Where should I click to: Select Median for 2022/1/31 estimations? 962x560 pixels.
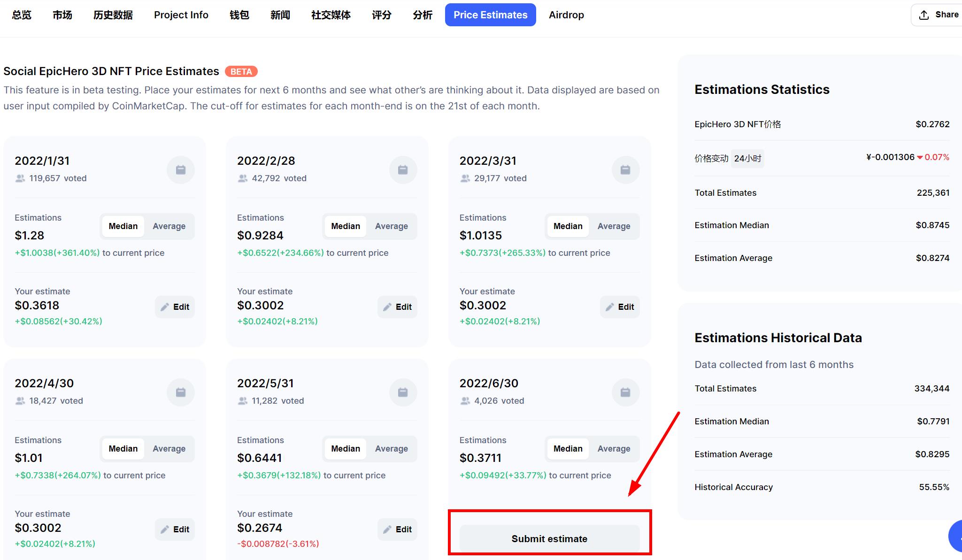point(123,226)
